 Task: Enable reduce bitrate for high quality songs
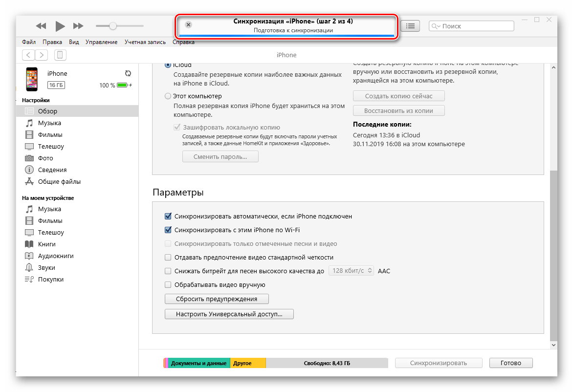tap(168, 271)
